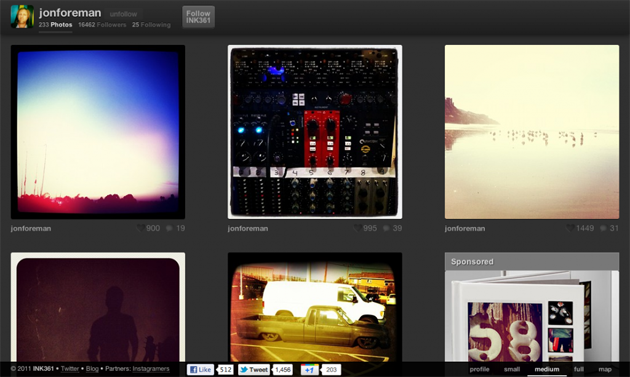Click the Twitter Tweet button
630x377 pixels.
coord(254,369)
